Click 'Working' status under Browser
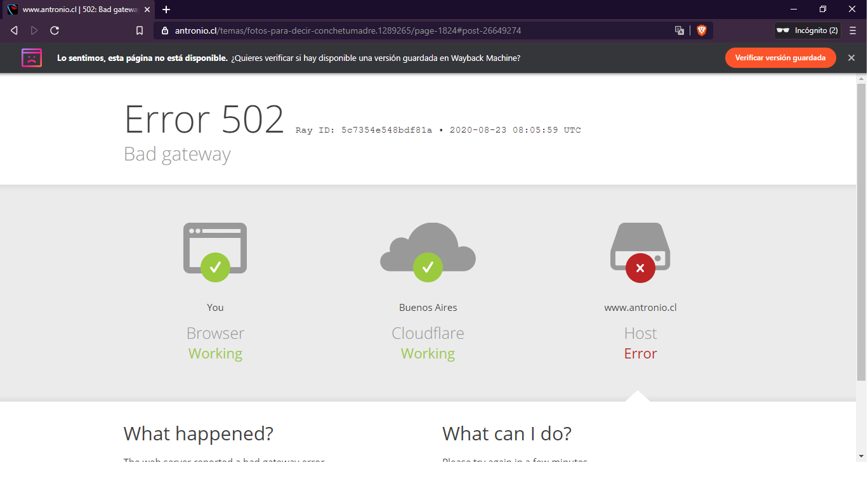 coord(215,353)
